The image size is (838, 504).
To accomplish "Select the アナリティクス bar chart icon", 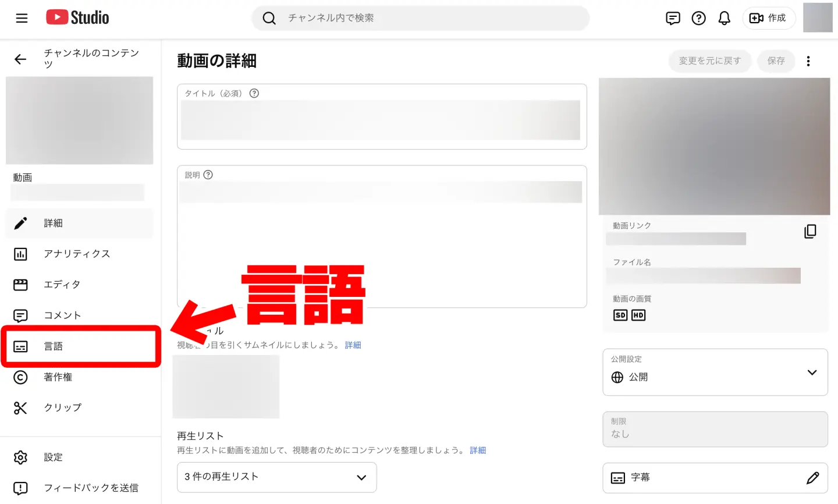I will (x=20, y=254).
